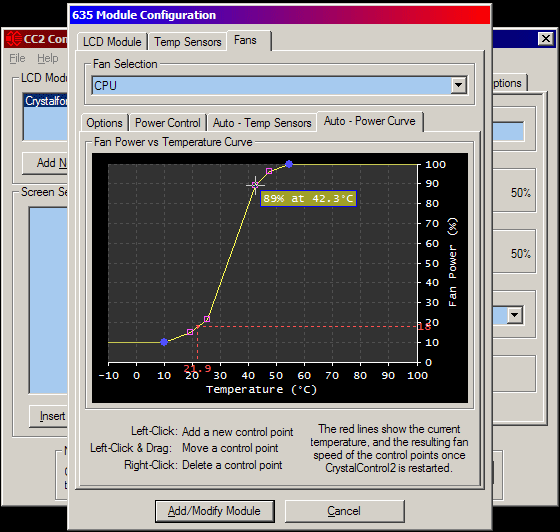The image size is (560, 532).
Task: Click the 635 Module Configuration title bar
Action: pos(280,15)
